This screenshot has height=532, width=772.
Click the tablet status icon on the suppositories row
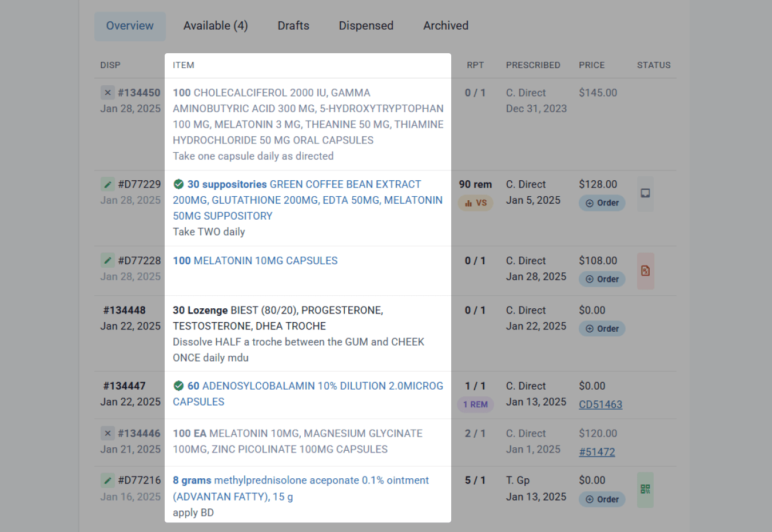[x=645, y=193]
